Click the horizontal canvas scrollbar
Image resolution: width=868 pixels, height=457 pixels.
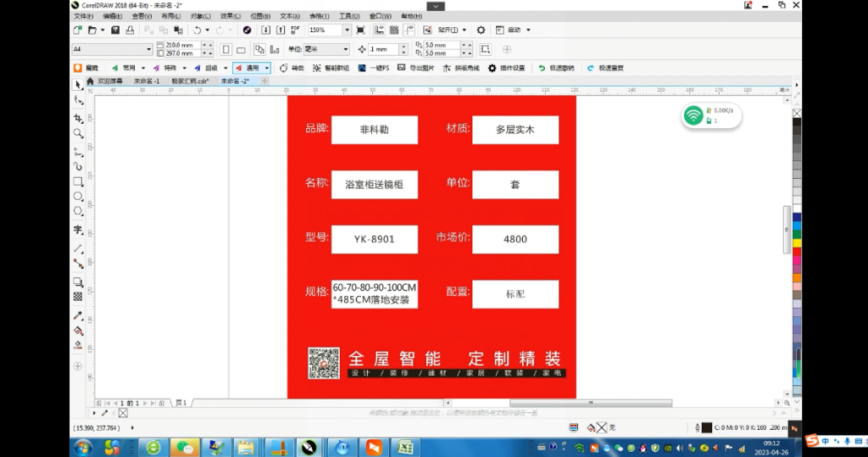[591, 403]
